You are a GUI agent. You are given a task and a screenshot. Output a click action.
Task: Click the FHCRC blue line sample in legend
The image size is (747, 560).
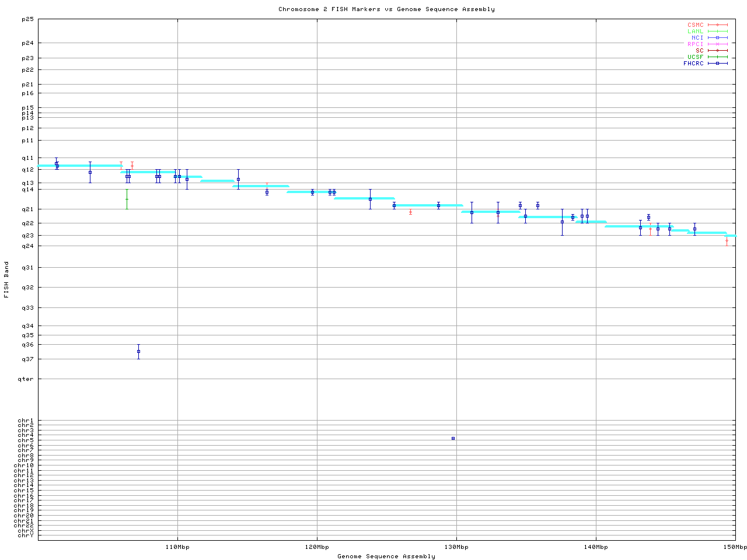717,64
